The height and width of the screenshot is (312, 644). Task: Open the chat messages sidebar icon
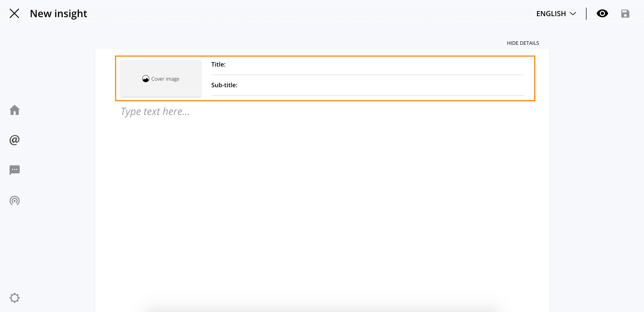15,170
